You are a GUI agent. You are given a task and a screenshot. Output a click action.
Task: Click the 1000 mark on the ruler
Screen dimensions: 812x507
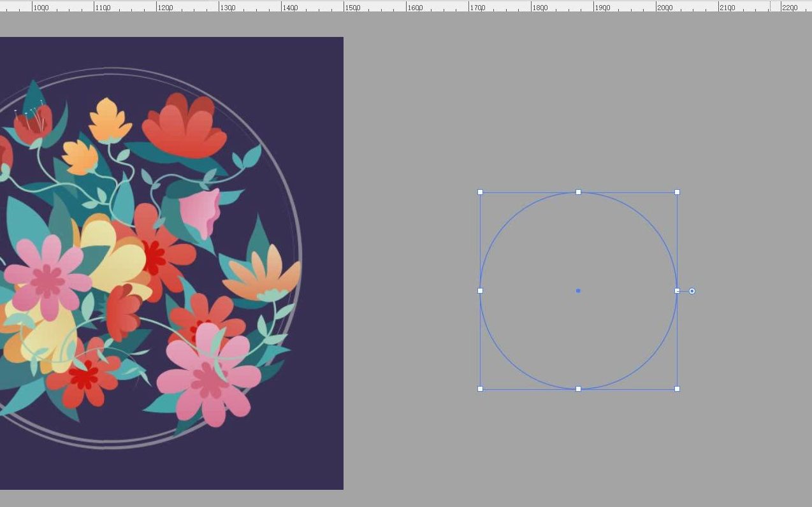click(x=40, y=8)
